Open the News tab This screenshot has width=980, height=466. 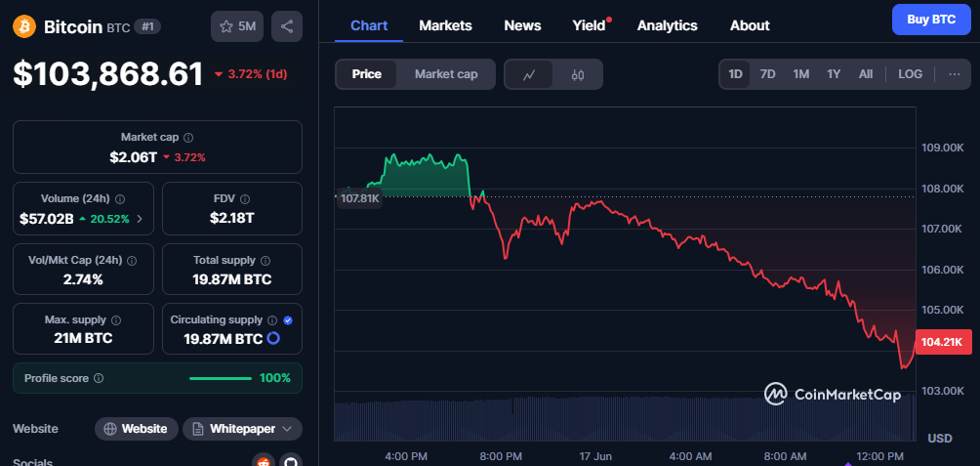[522, 25]
